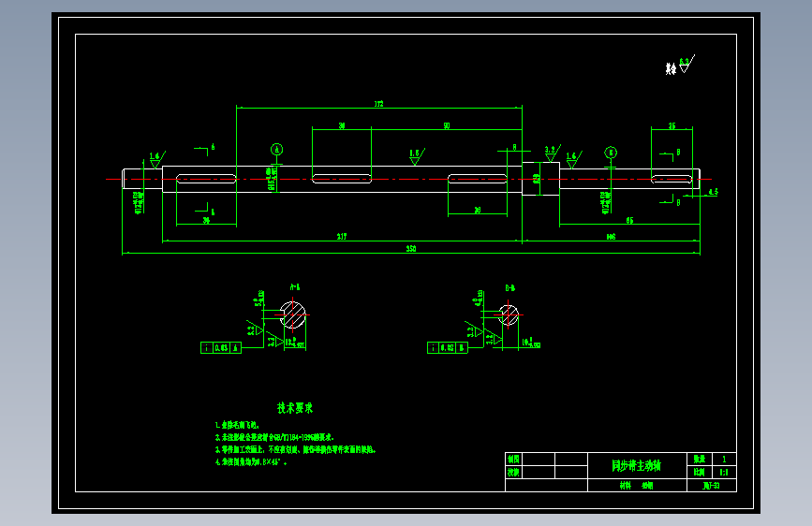
Task: Click the 其余 surface roughness 6.3 note
Action: click(680, 66)
